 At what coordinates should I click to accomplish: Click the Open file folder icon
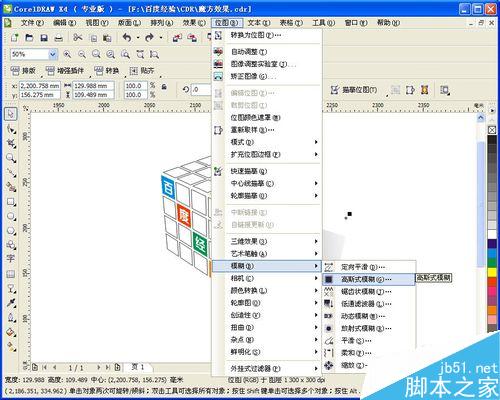click(29, 38)
